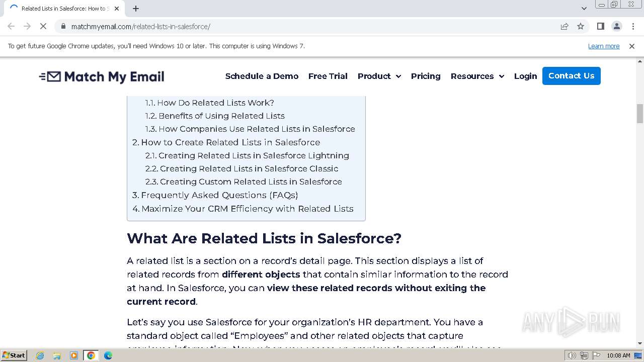Screen dimensions: 644x362
Task: Click the browser forward arrow
Action: (x=27, y=26)
